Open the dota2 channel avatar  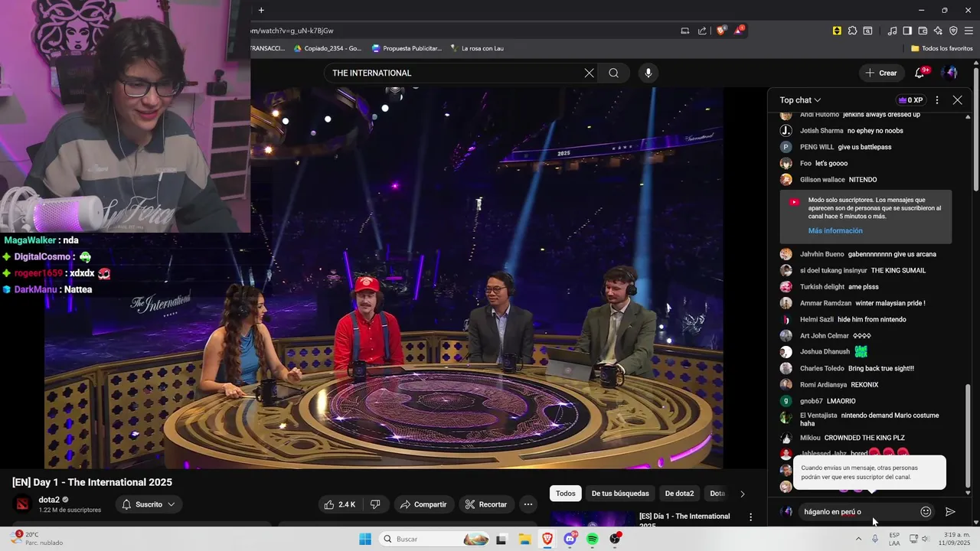click(x=22, y=504)
